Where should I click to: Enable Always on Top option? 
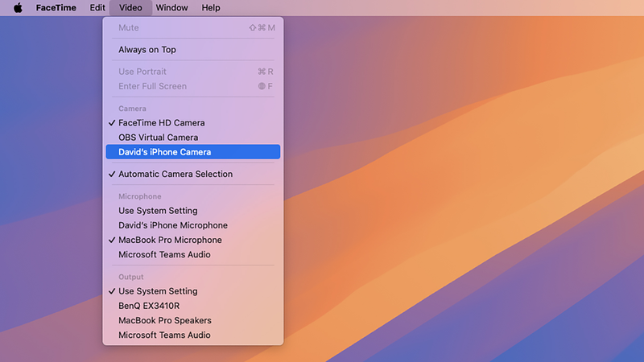coord(147,50)
